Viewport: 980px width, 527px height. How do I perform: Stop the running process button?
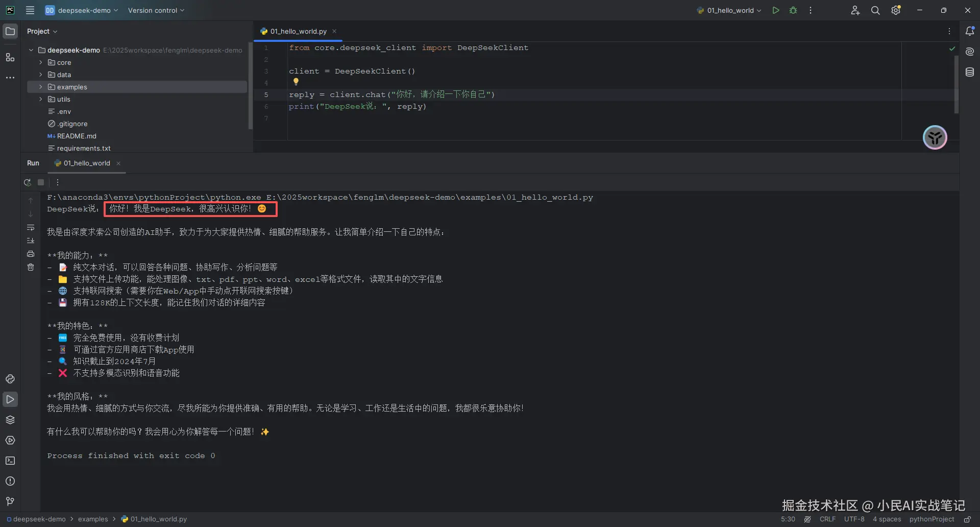[41, 182]
